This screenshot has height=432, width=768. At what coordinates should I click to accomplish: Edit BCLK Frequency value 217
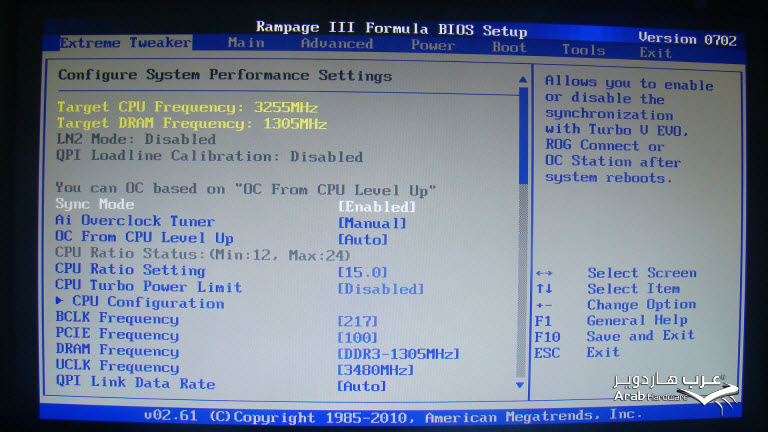(x=358, y=321)
